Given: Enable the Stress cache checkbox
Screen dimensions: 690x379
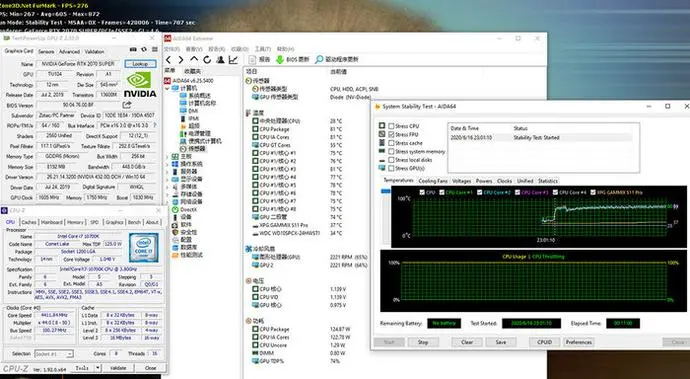Looking at the screenshot, I should pos(391,143).
